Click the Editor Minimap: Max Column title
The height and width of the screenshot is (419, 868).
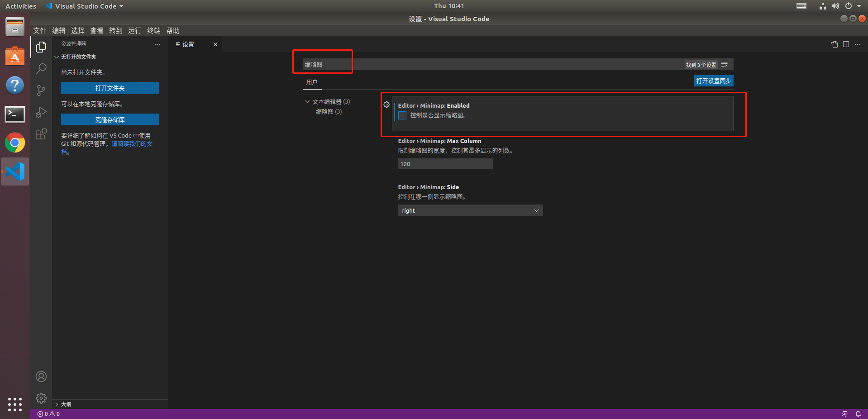coord(439,141)
